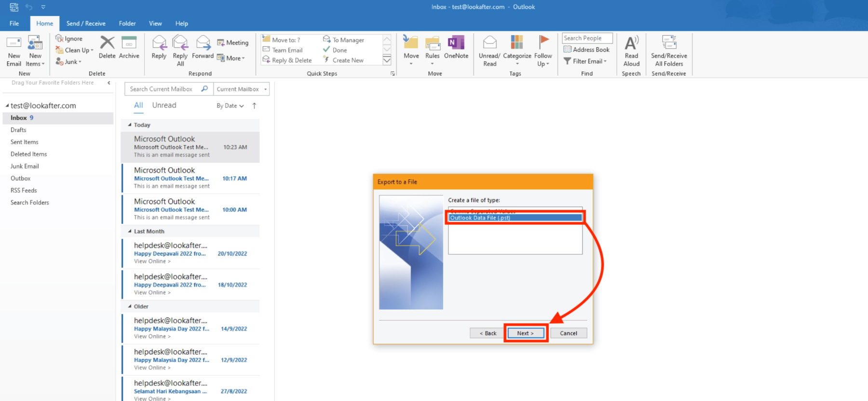Collapse the Last Month message group
868x401 pixels.
click(130, 232)
